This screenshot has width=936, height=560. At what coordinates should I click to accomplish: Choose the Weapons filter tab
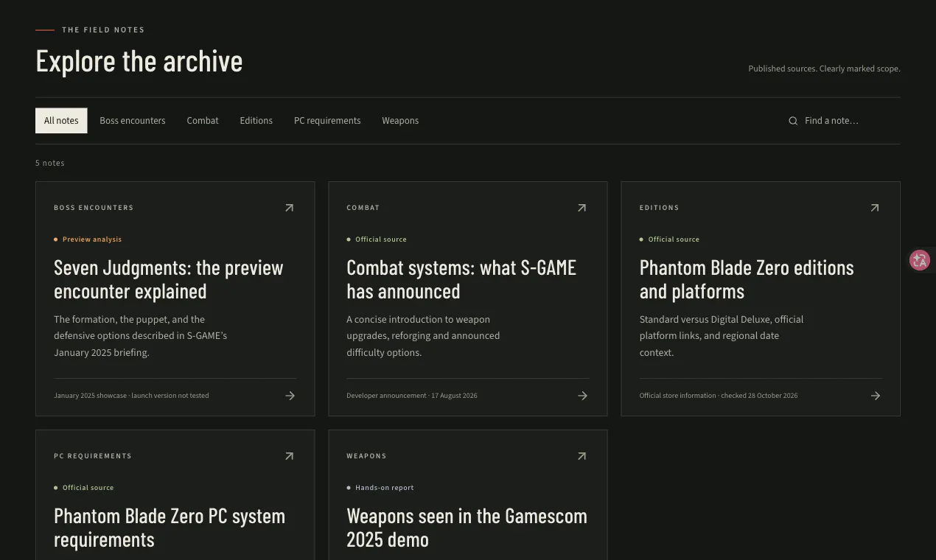(400, 121)
